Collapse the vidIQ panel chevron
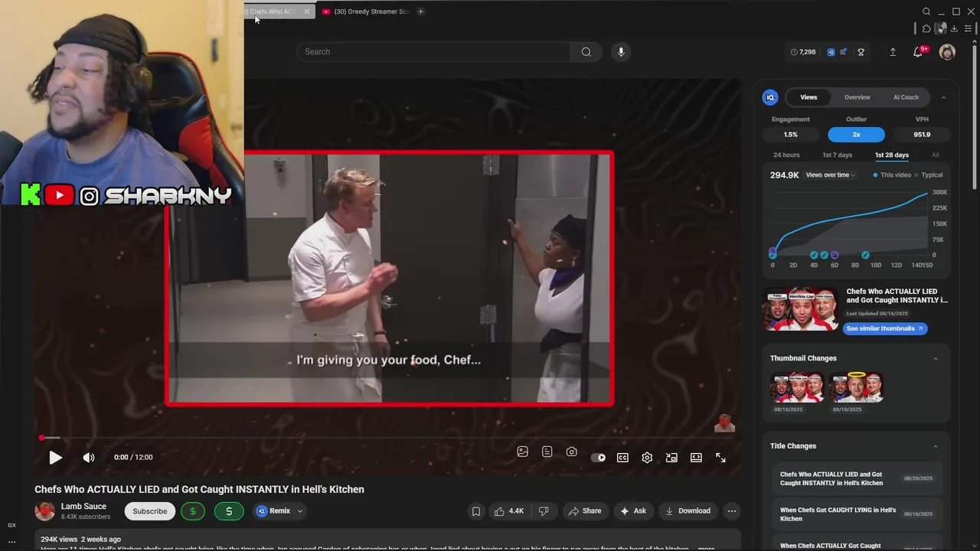Screen dimensions: 980x551 click(943, 97)
